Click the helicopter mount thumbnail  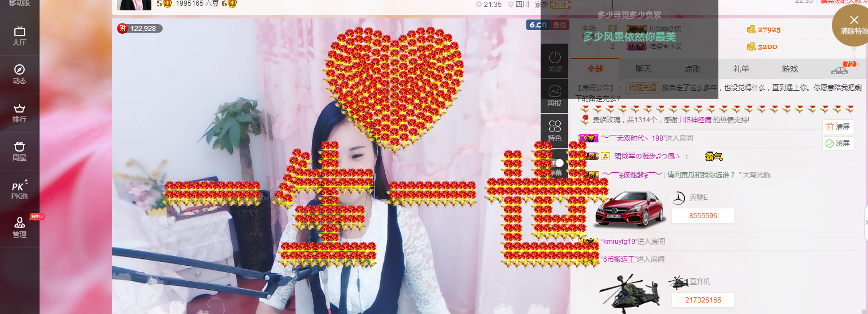point(630,293)
